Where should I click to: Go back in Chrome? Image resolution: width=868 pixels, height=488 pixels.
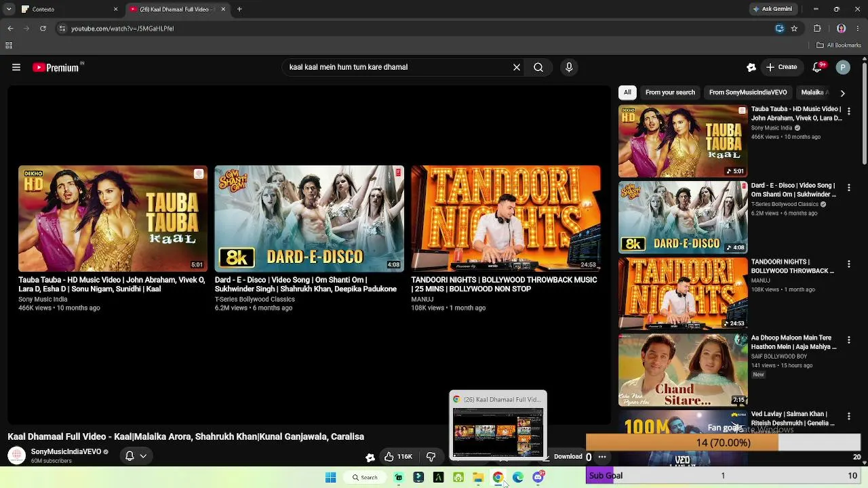pos(10,28)
